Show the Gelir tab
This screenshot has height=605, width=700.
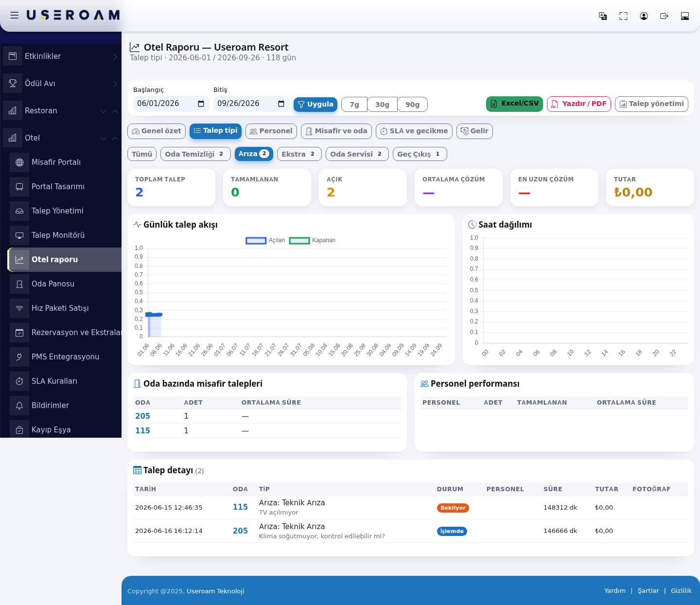(x=474, y=131)
